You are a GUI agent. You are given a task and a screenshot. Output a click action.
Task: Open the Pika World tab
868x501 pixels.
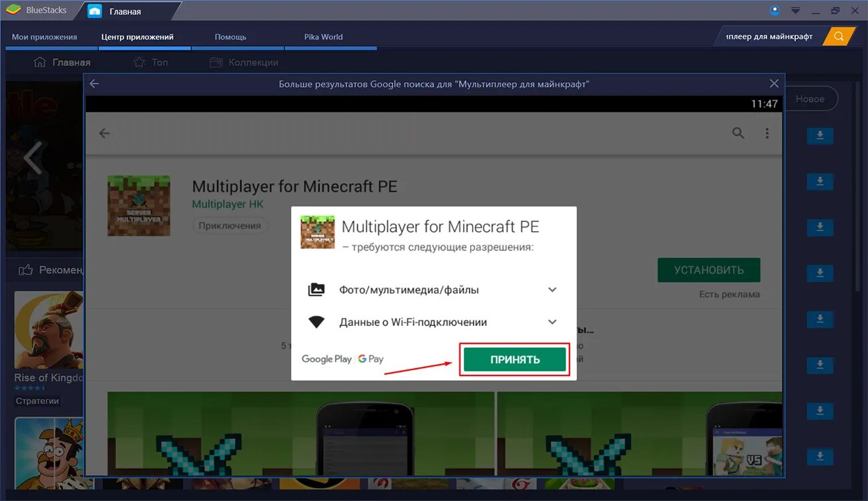(323, 37)
